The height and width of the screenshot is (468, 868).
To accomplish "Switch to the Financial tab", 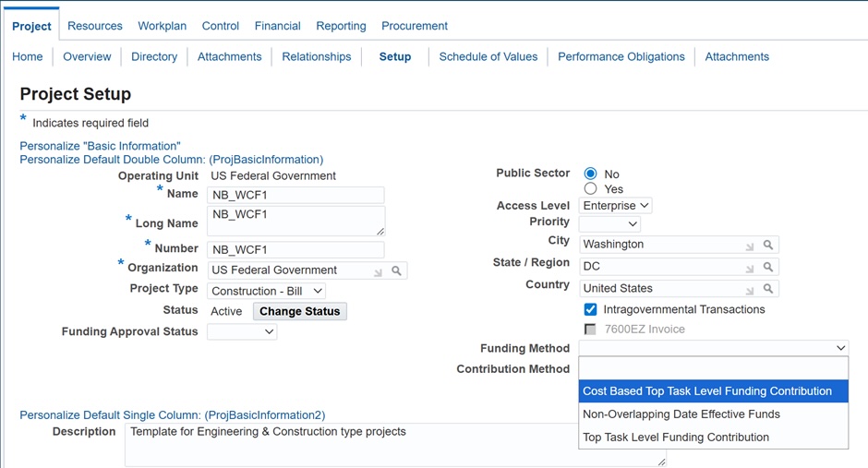I will [277, 26].
